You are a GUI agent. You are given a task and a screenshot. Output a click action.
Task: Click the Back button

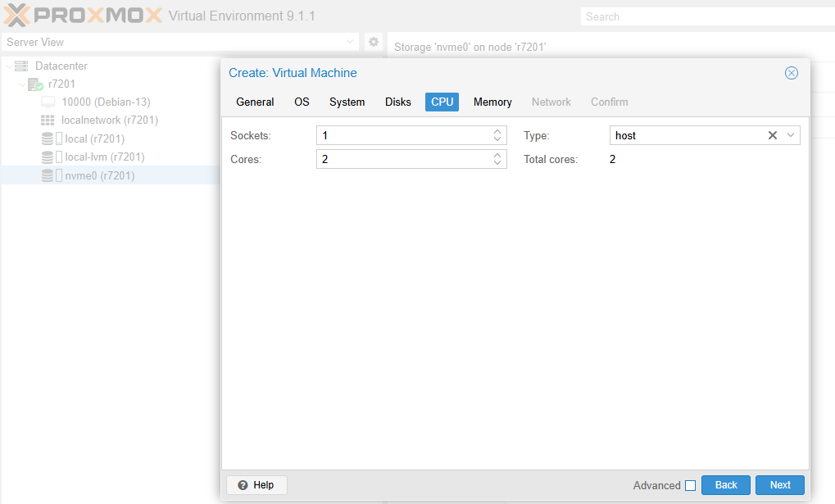[726, 485]
